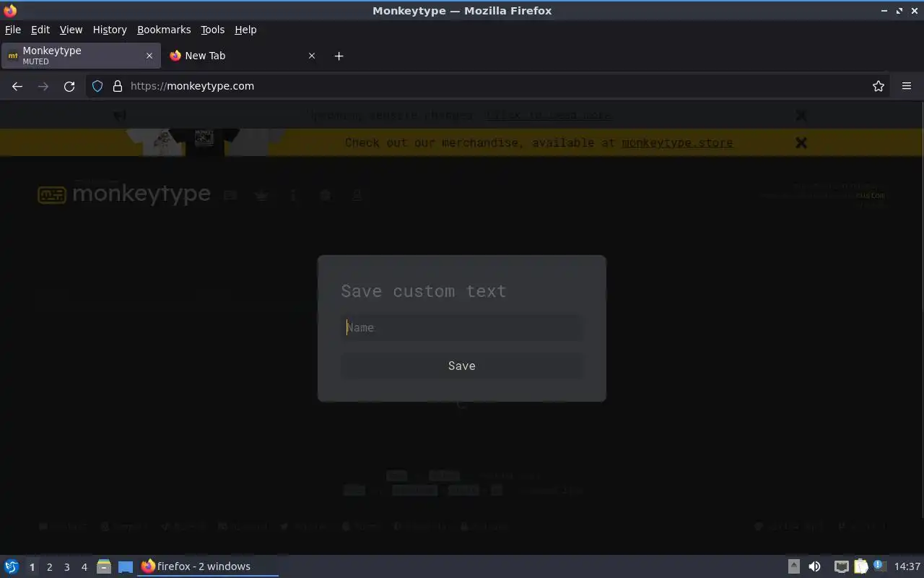Viewport: 924px width, 578px height.
Task: Open the File menu
Action: pos(13,30)
